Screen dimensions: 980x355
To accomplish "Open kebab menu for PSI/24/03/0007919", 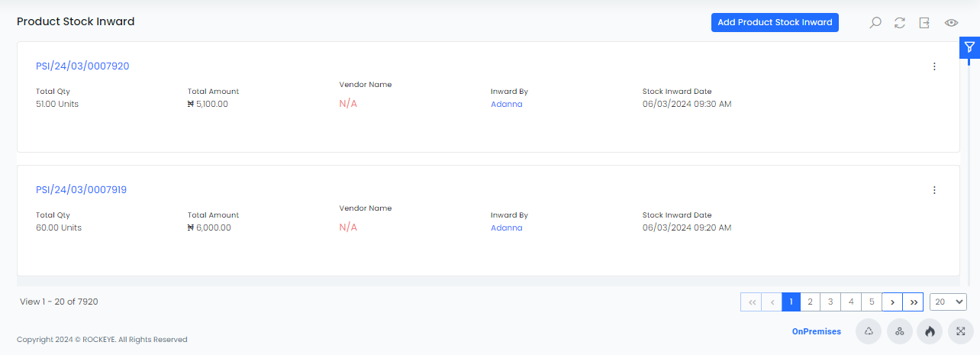I will click(x=934, y=190).
